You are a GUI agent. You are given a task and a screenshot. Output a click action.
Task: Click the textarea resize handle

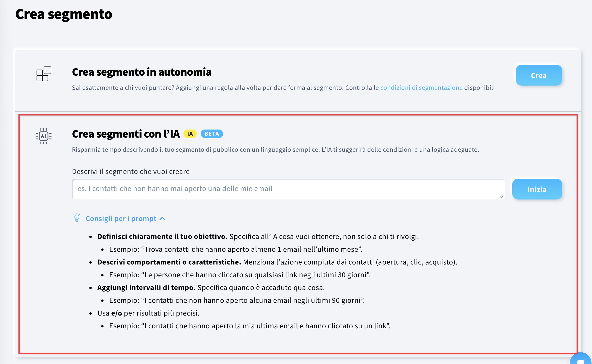(501, 197)
